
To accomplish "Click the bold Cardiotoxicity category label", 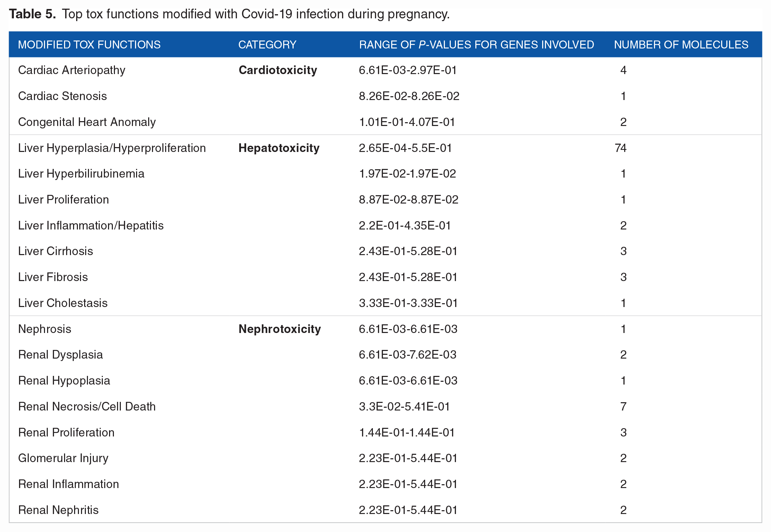I will click(278, 70).
